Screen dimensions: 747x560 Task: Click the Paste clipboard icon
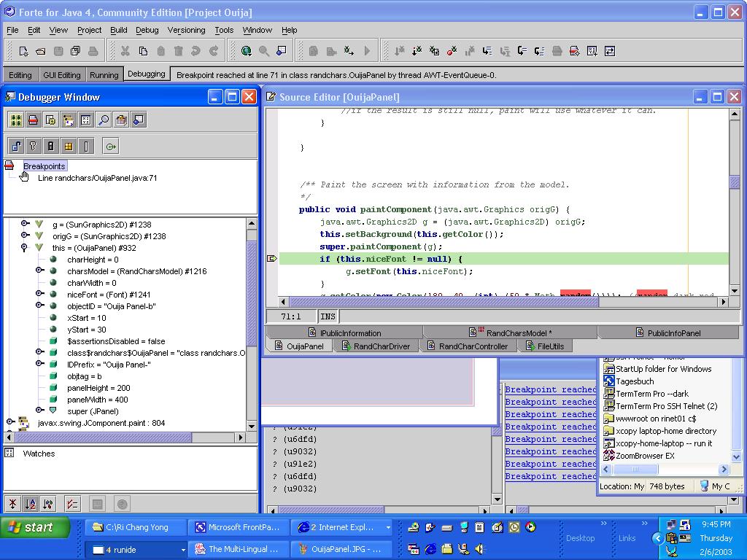(160, 51)
